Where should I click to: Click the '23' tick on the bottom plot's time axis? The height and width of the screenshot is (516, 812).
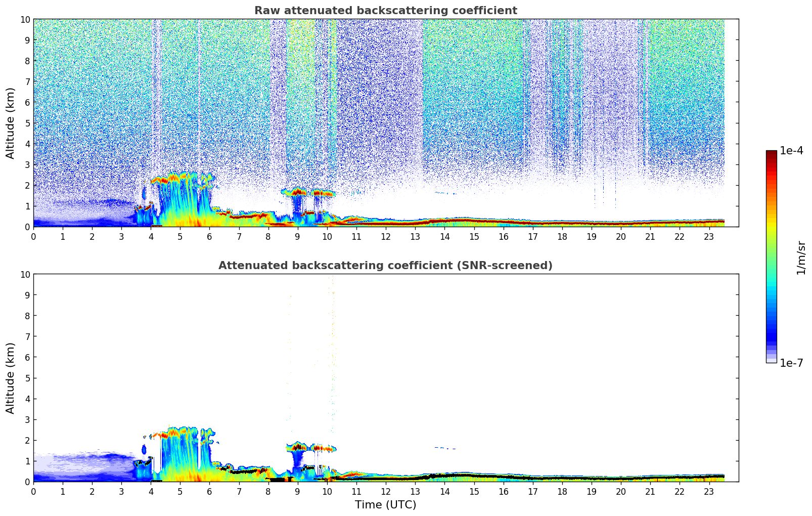(x=709, y=492)
